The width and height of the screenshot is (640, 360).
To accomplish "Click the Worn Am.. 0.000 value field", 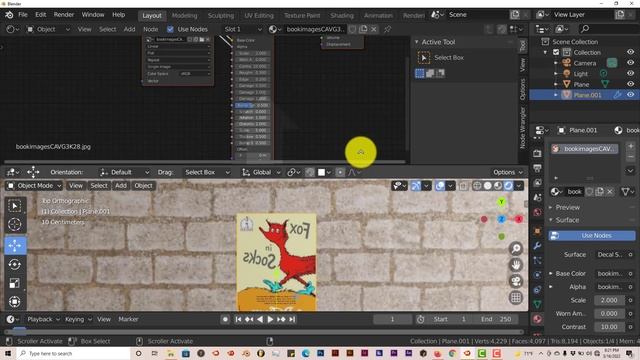I will click(x=609, y=313).
